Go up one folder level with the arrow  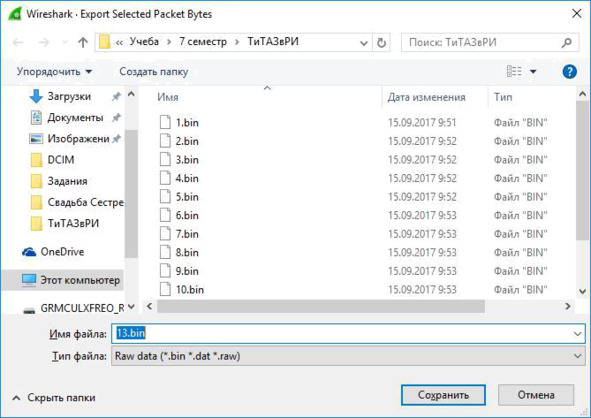[83, 42]
